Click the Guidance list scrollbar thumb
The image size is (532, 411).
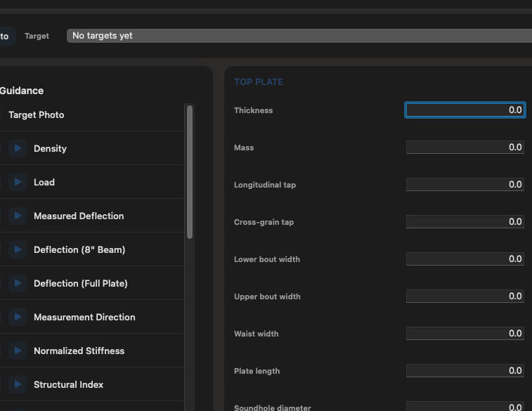[x=190, y=172]
